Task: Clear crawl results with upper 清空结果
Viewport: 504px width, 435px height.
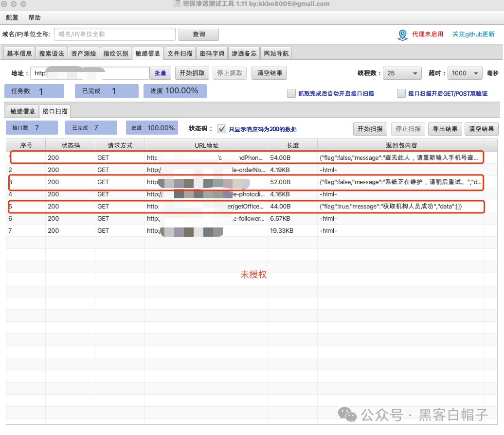Action: tap(270, 73)
